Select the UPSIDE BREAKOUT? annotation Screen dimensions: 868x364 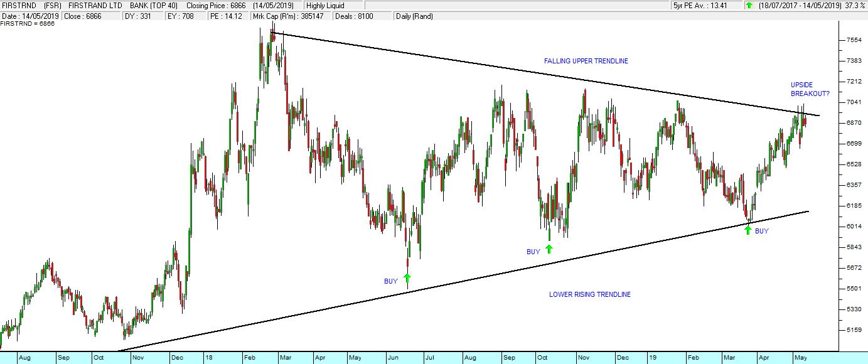pyautogui.click(x=810, y=89)
